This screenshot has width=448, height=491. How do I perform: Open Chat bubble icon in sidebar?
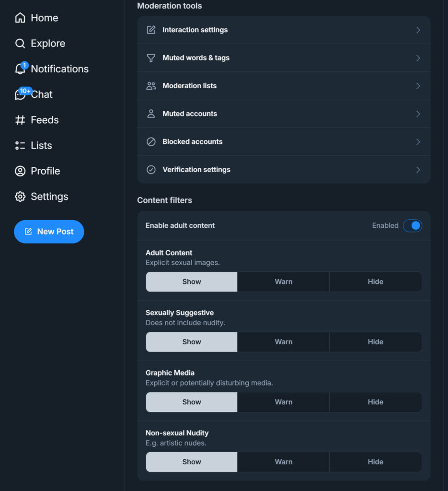pos(20,94)
